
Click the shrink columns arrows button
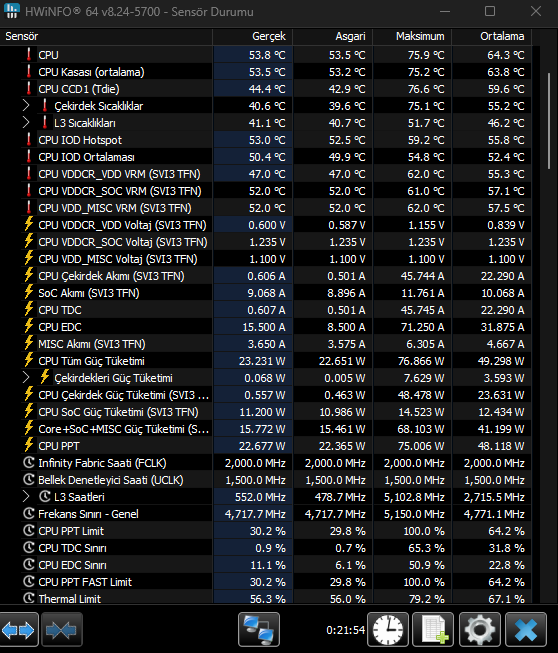[x=62, y=630]
